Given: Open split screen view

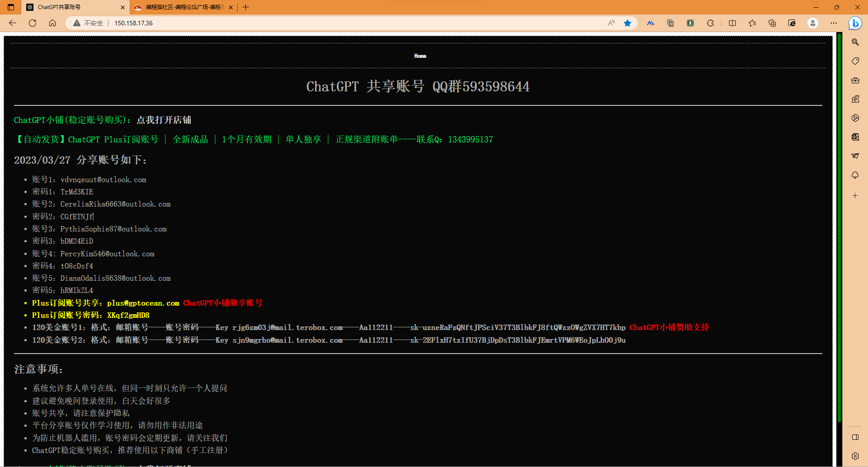Looking at the screenshot, I should [732, 23].
